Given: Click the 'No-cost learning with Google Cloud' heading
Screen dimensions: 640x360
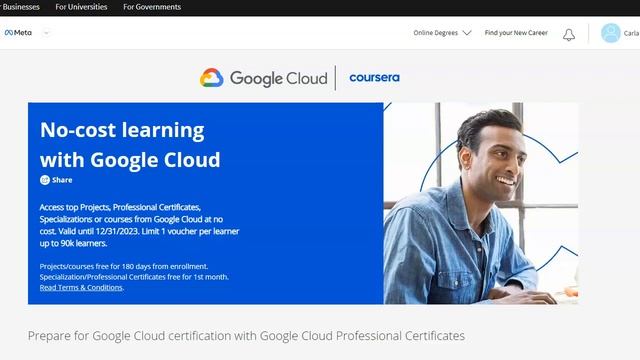Looking at the screenshot, I should pos(130,145).
